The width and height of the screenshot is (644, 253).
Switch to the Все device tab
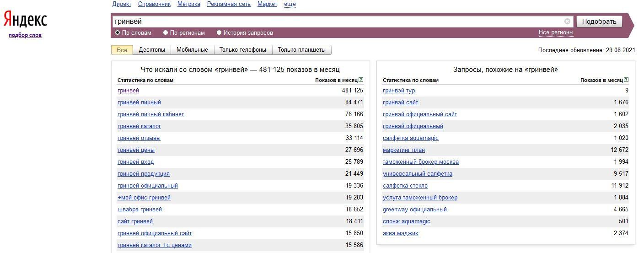pos(122,50)
